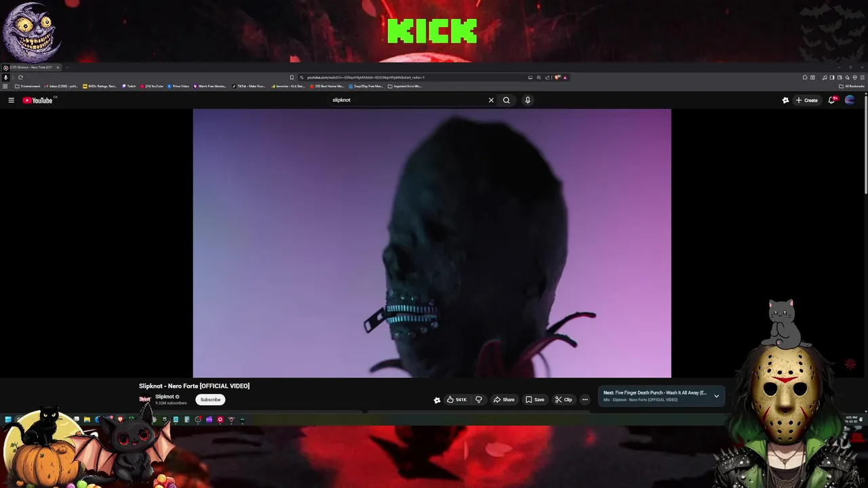Toggle the browser sidebar panel icon

(832, 77)
